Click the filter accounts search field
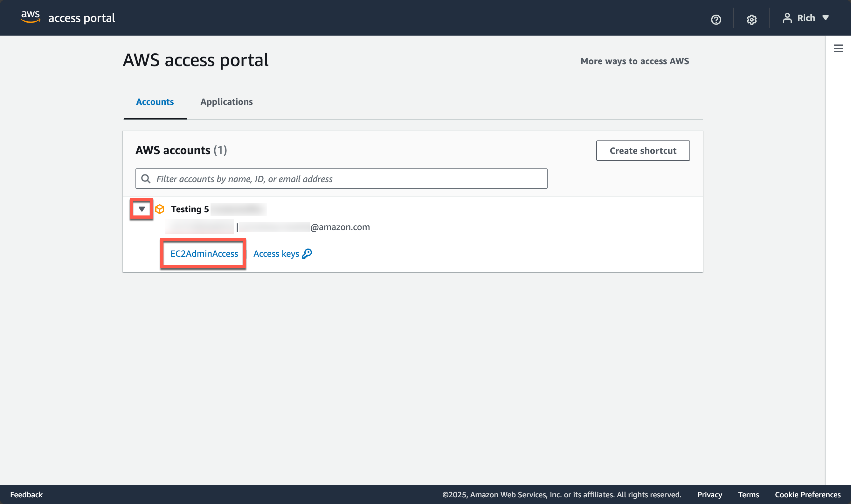This screenshot has width=851, height=504. (x=340, y=178)
